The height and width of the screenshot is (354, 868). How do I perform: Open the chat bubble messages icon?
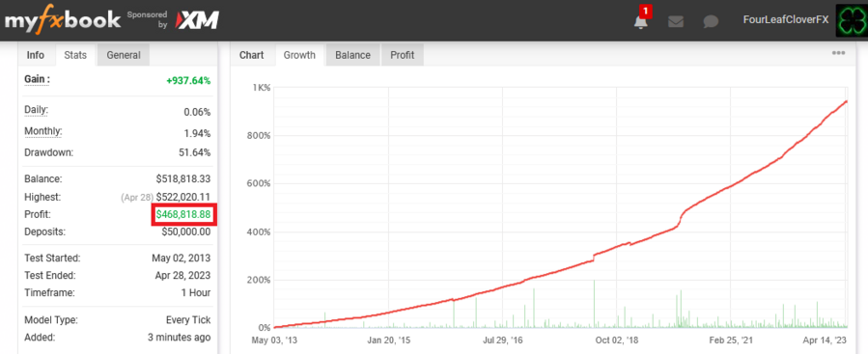[x=711, y=21]
